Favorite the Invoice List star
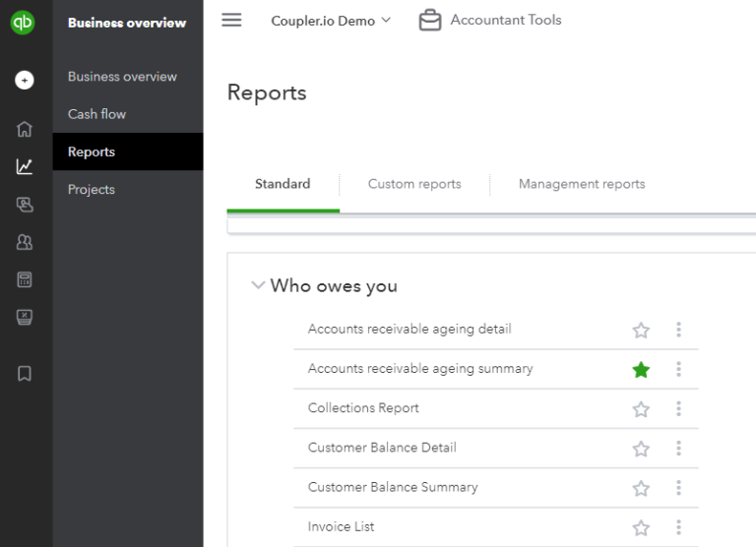The height and width of the screenshot is (547, 756). [x=641, y=527]
